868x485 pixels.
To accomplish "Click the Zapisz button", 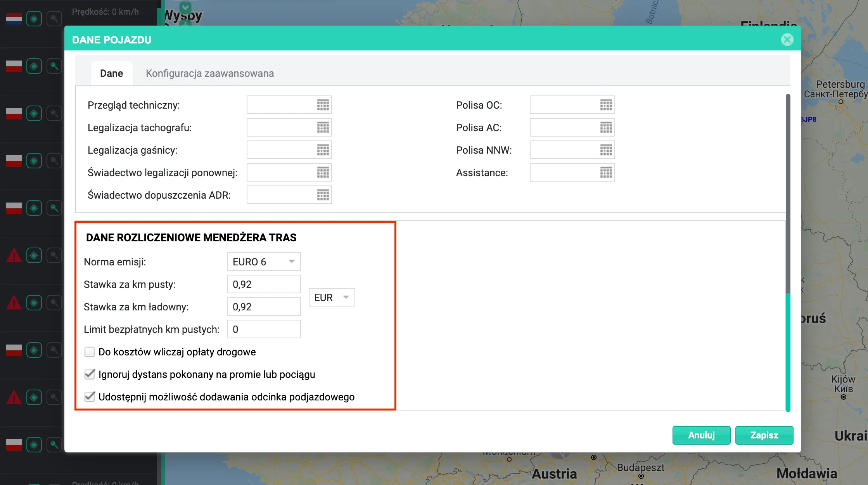I will pos(764,435).
